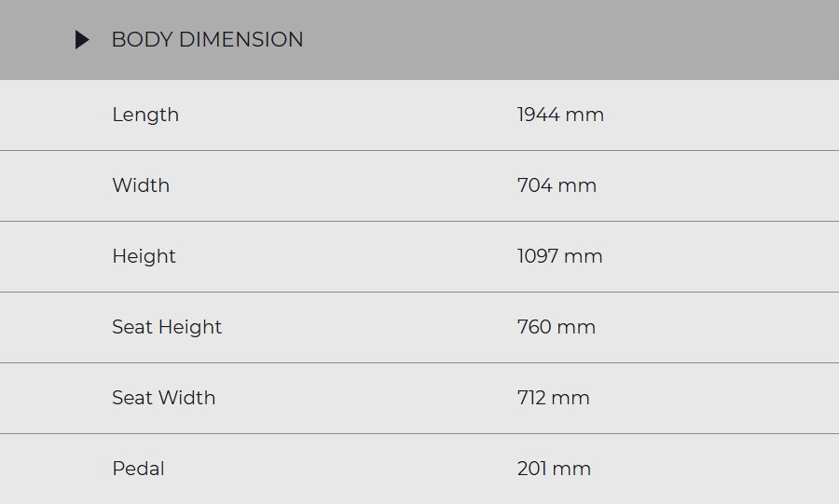Select the mm unit after 712
The height and width of the screenshot is (504, 839).
[x=571, y=398]
